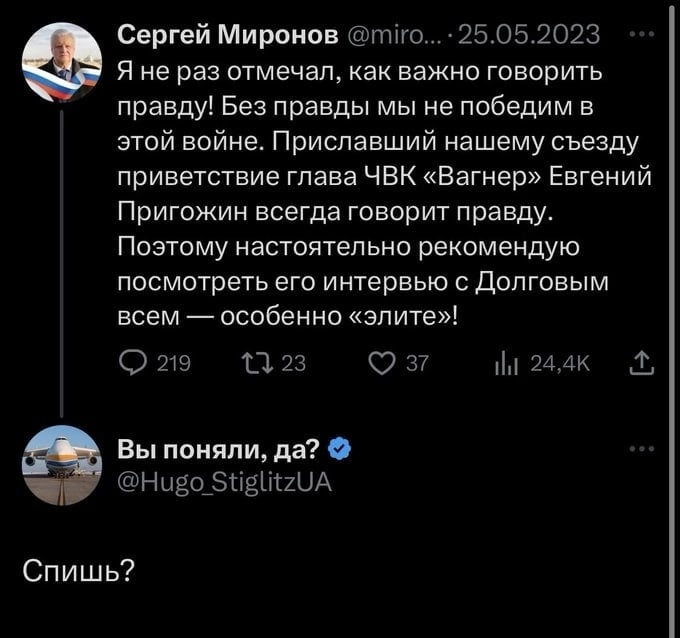
Task: Click the display name Сергей Миронов
Action: 227,35
